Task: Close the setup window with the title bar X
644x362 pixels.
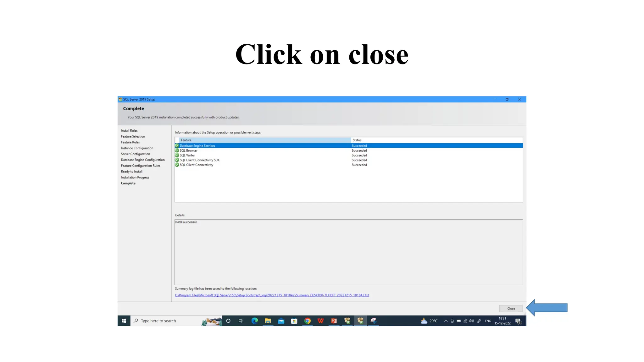Action: coord(519,99)
